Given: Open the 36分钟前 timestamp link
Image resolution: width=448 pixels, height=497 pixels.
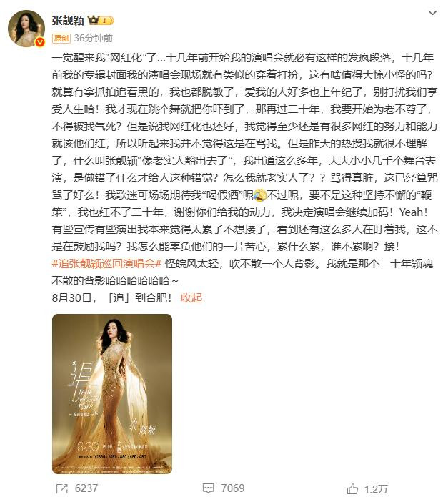Looking at the screenshot, I should [x=94, y=39].
